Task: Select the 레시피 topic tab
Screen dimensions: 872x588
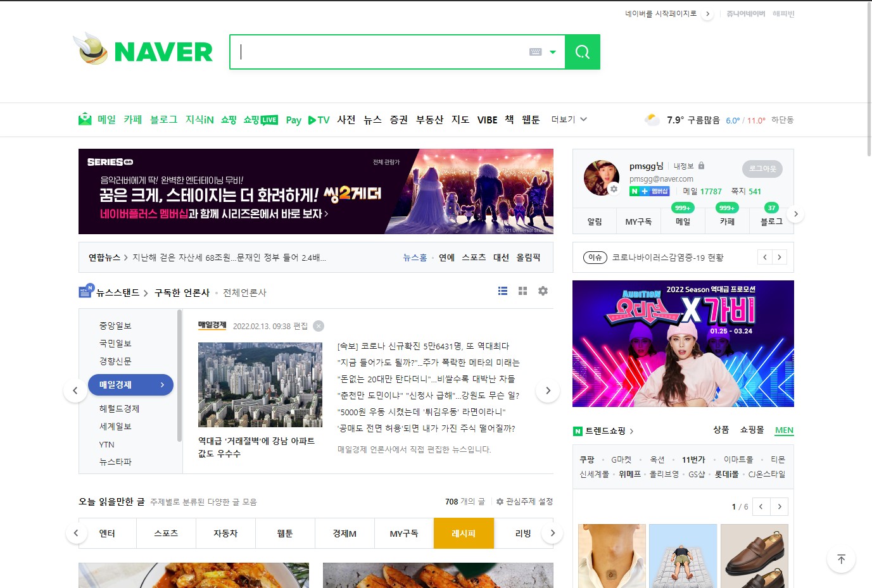Action: (464, 534)
